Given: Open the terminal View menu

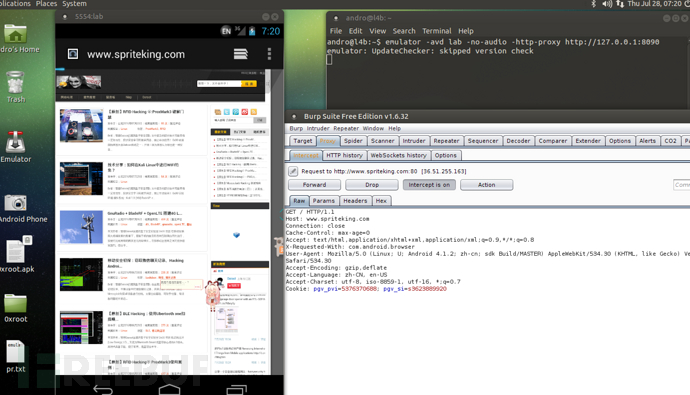Looking at the screenshot, I should 377,31.
